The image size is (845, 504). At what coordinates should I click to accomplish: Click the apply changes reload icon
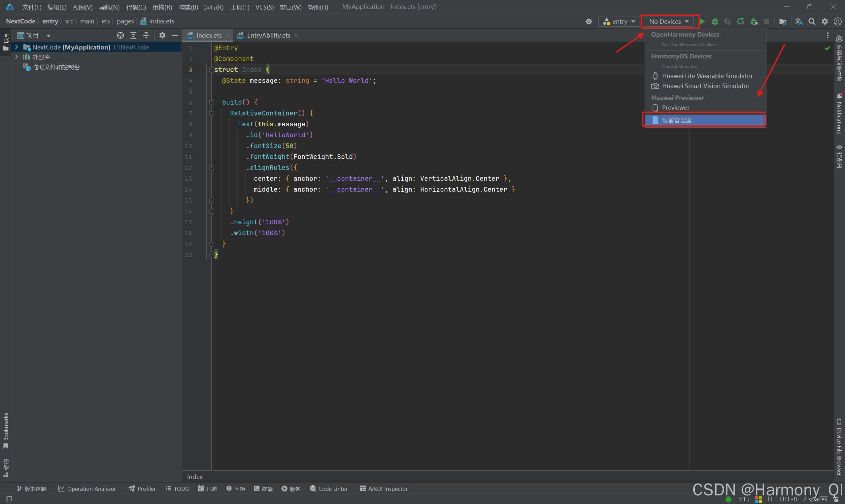tap(741, 21)
